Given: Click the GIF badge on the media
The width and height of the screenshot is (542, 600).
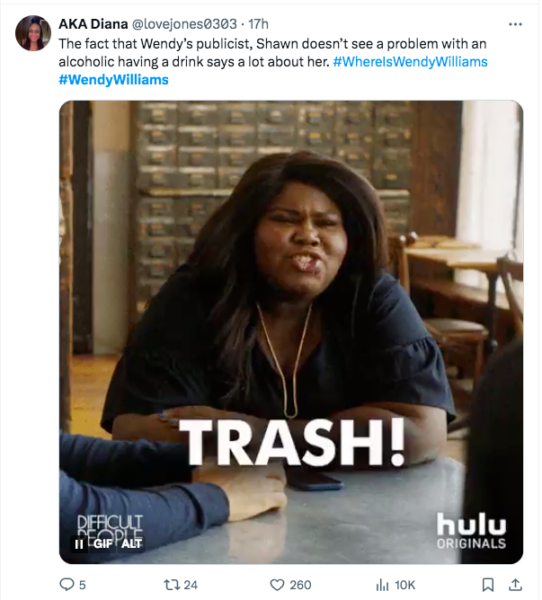Looking at the screenshot, I should (103, 544).
